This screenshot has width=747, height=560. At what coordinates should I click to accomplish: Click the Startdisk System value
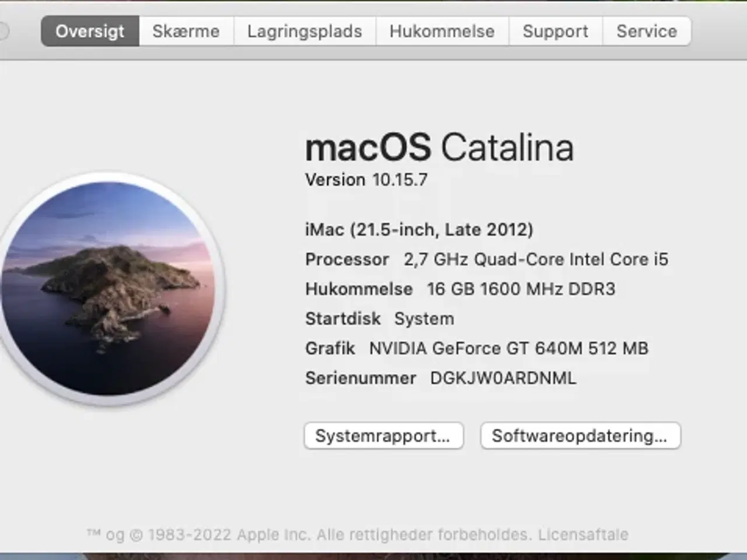pos(424,318)
